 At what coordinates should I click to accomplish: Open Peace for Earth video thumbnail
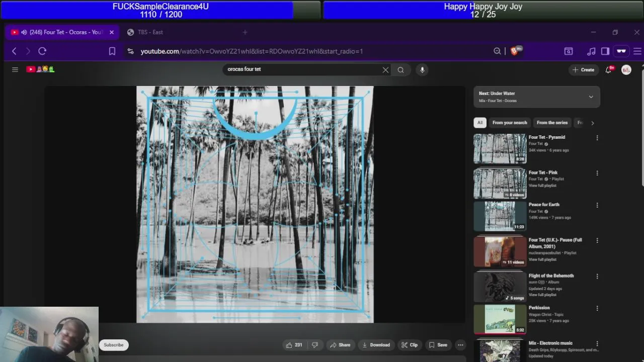[500, 216]
